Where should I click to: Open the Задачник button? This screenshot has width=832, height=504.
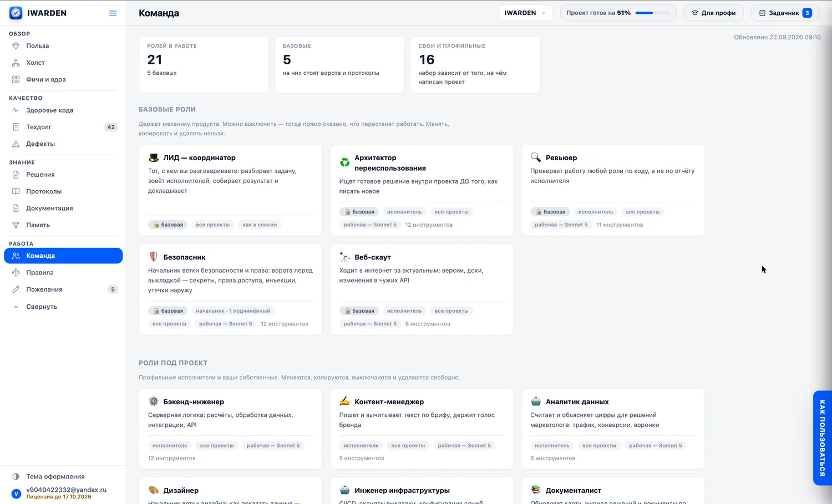point(785,13)
